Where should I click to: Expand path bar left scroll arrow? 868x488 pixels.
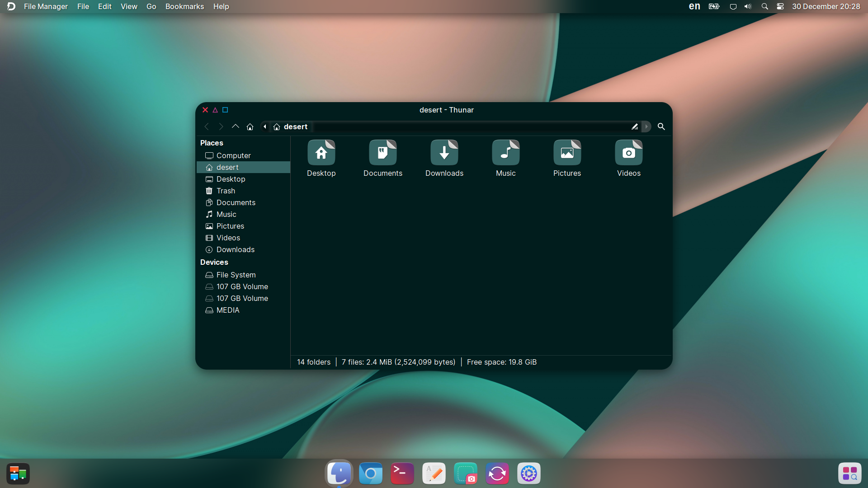[x=265, y=127]
